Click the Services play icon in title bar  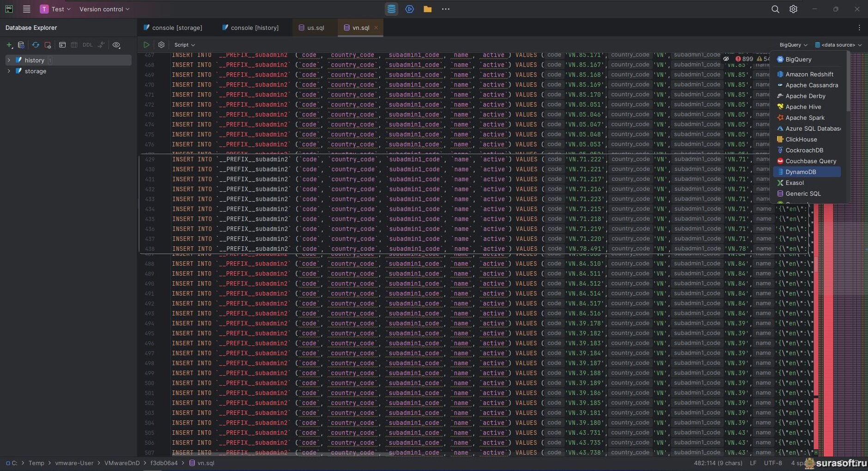point(409,9)
